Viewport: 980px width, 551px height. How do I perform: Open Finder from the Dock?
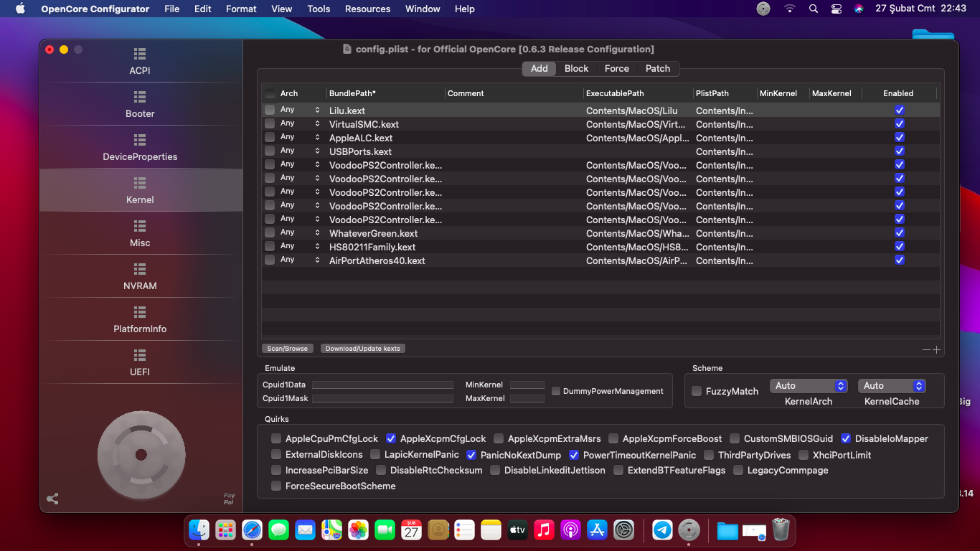[x=199, y=530]
